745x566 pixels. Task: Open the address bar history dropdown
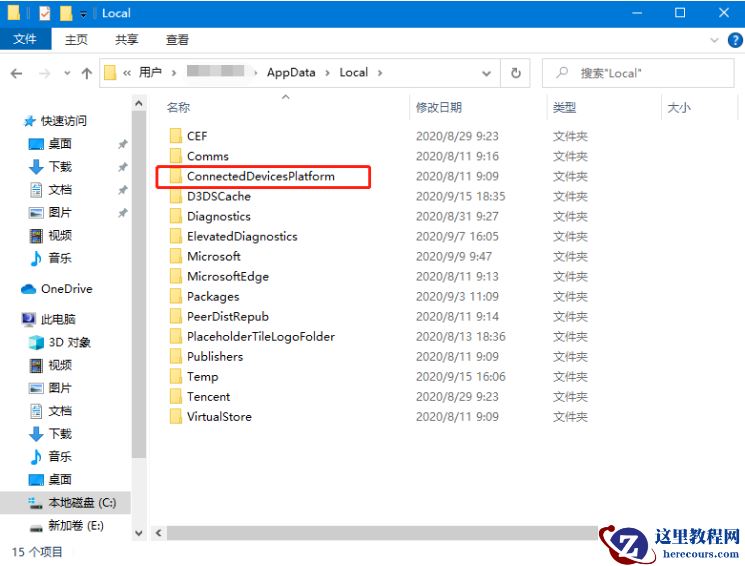pos(486,73)
